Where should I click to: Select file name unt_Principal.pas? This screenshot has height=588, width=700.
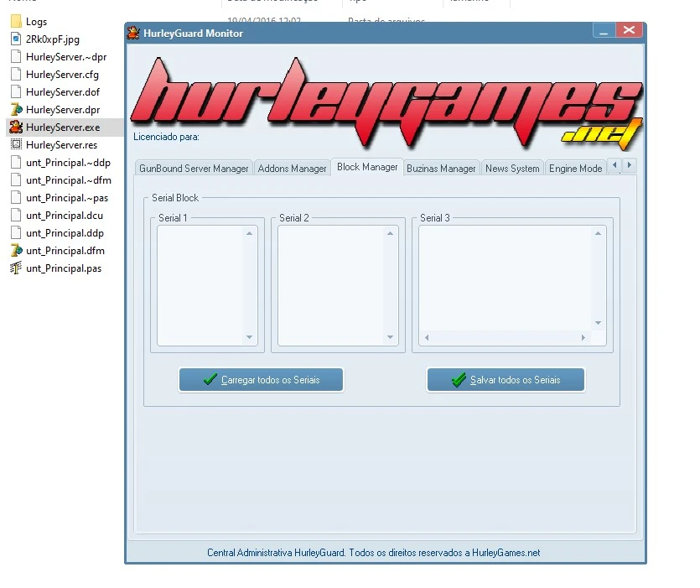click(64, 268)
